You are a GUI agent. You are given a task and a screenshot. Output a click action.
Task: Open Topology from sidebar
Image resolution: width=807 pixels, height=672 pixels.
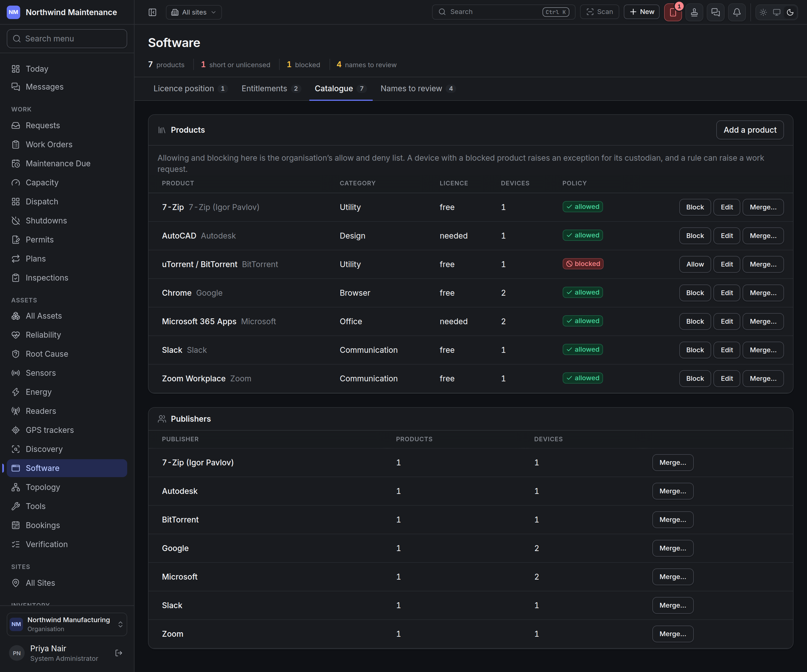click(x=67, y=487)
